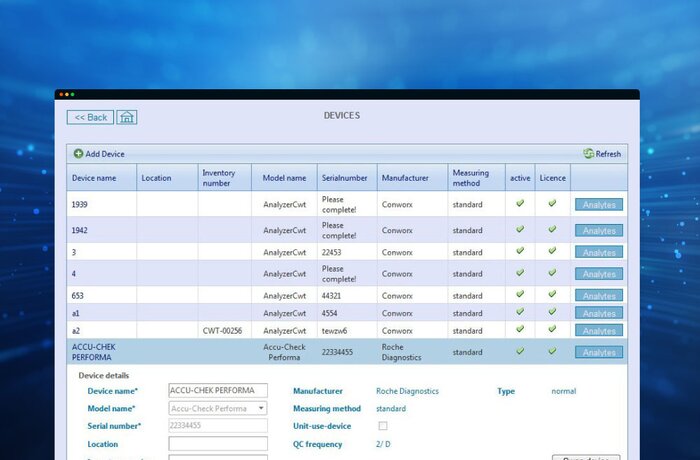Click the Location input field
700x460 pixels.
(217, 443)
